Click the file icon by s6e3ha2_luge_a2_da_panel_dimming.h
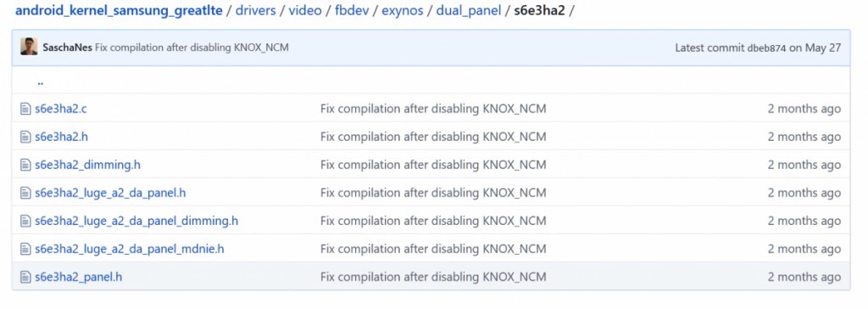This screenshot has width=868, height=309. (25, 221)
